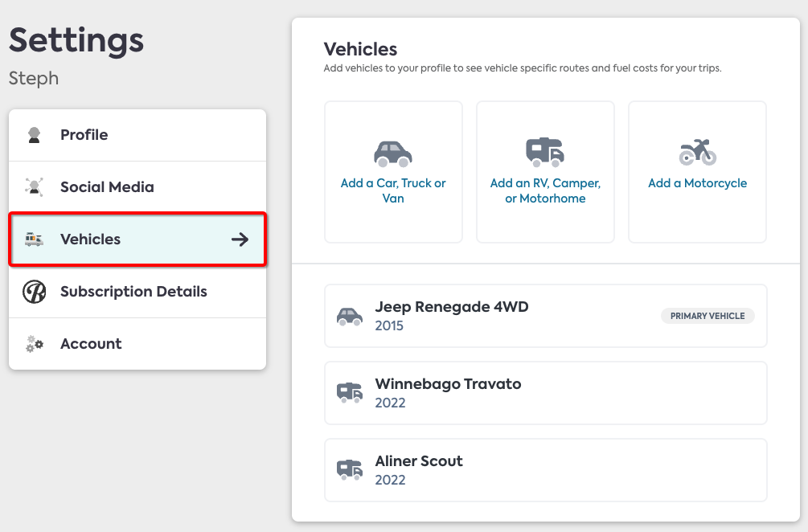Click the Account gears icon
The image size is (808, 532).
35,344
